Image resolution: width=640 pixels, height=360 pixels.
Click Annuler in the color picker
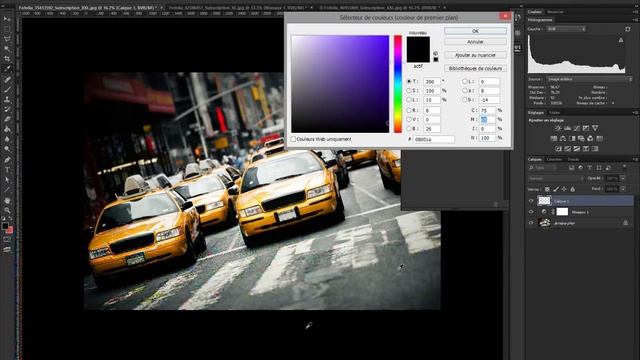coord(475,42)
